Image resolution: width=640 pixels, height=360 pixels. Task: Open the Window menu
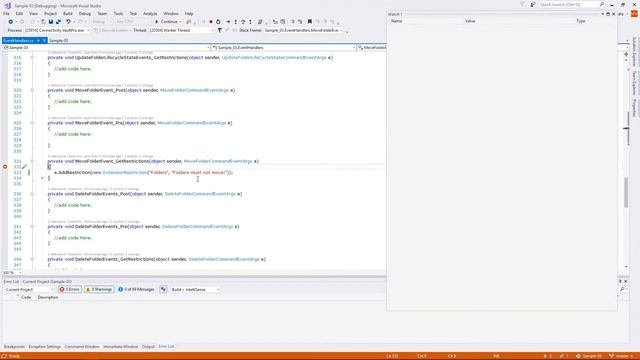pos(171,13)
